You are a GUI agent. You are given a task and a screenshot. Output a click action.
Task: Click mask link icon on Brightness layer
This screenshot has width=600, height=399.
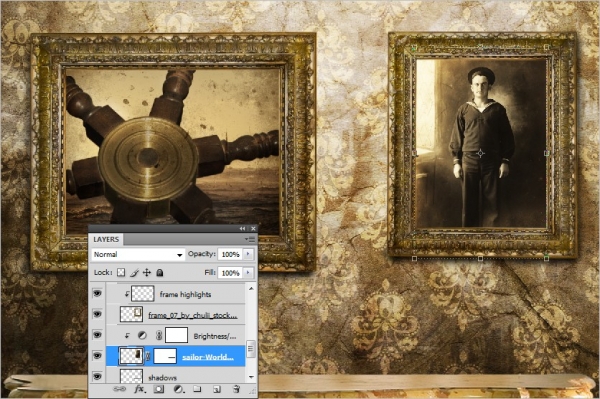point(159,335)
